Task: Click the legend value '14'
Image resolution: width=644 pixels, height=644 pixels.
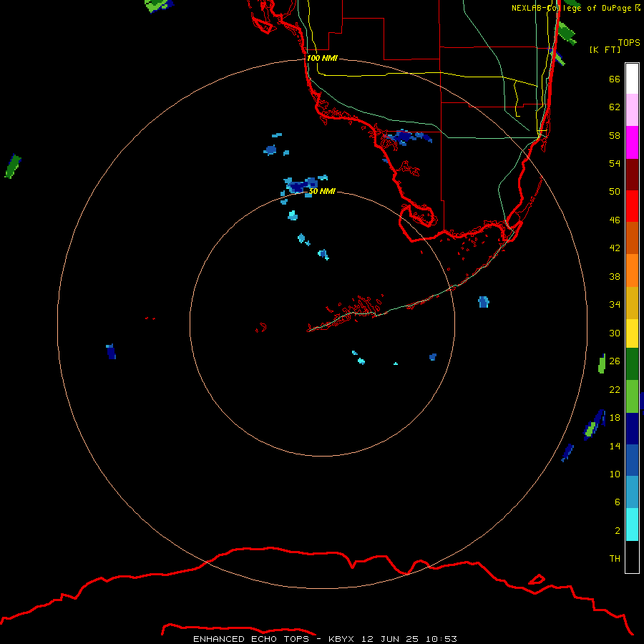Action: click(615, 446)
